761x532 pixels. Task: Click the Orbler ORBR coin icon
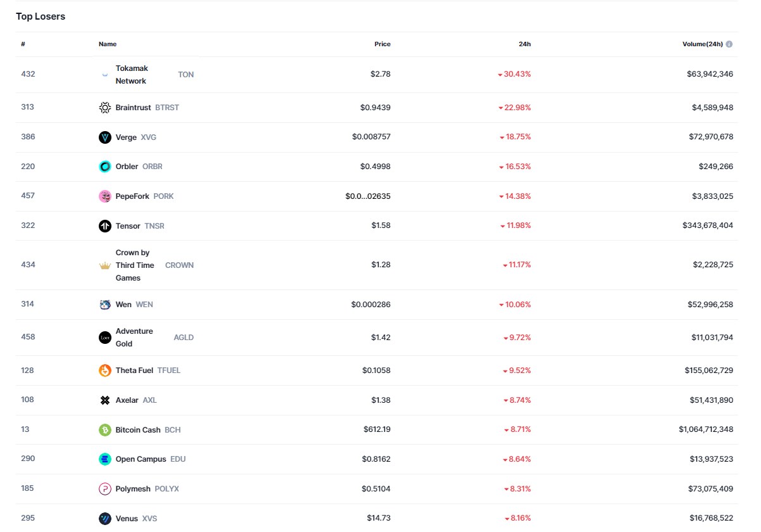[x=105, y=167]
